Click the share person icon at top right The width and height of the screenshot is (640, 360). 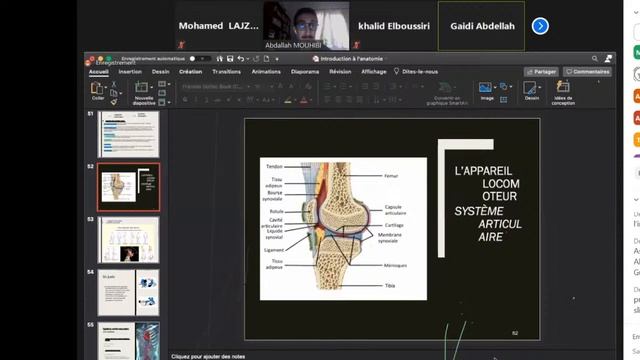click(608, 59)
